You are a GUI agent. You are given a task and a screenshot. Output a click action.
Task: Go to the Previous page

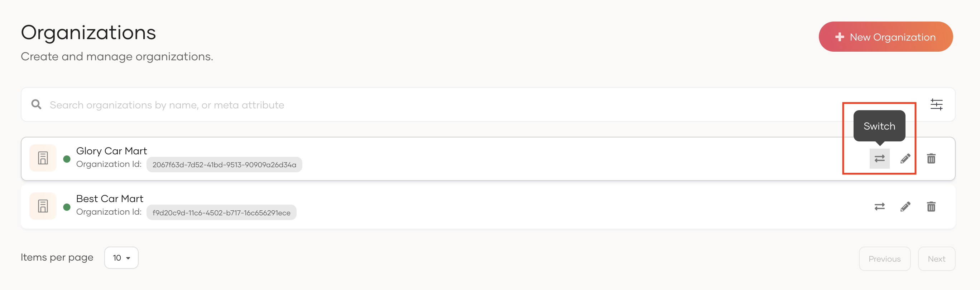click(884, 259)
